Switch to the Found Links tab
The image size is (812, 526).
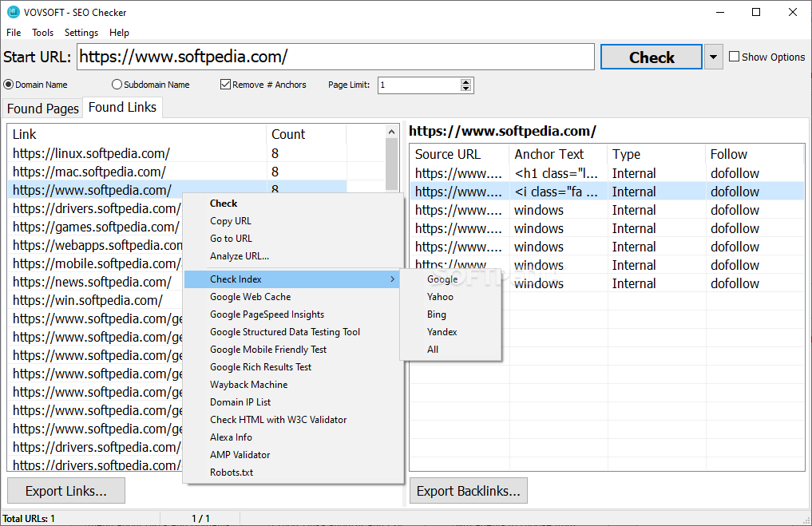(122, 107)
